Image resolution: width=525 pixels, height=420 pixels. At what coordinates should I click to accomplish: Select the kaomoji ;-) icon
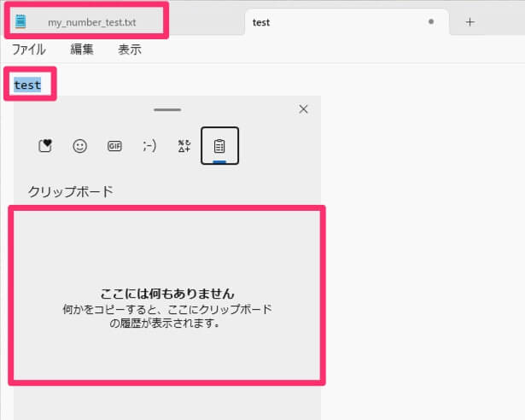[149, 146]
